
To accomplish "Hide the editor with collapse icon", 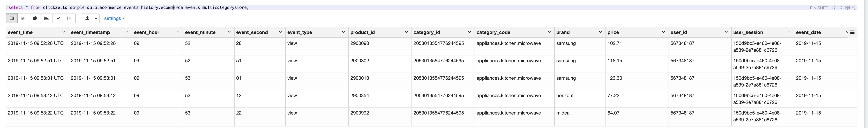I will point(841,8).
